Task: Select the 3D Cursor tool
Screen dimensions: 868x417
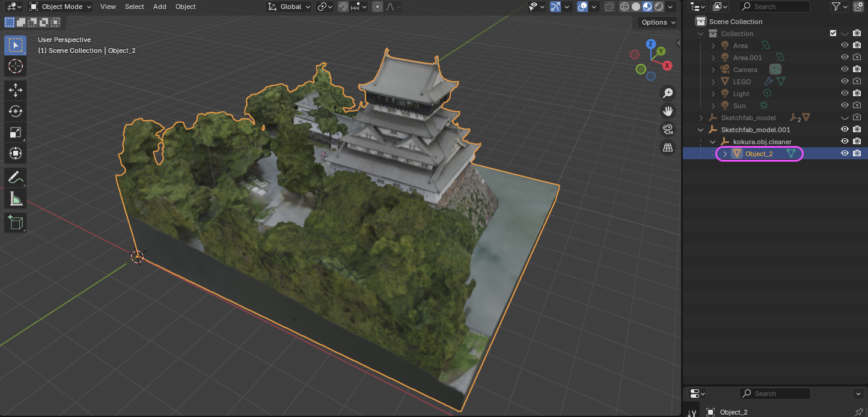Action: click(x=15, y=66)
